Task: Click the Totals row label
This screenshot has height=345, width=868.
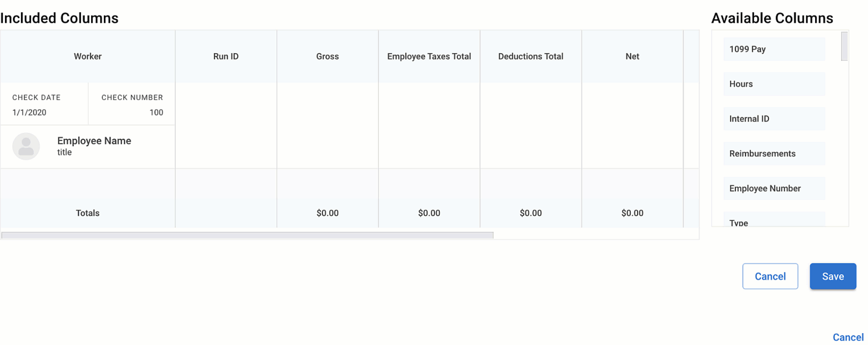Action: [87, 213]
